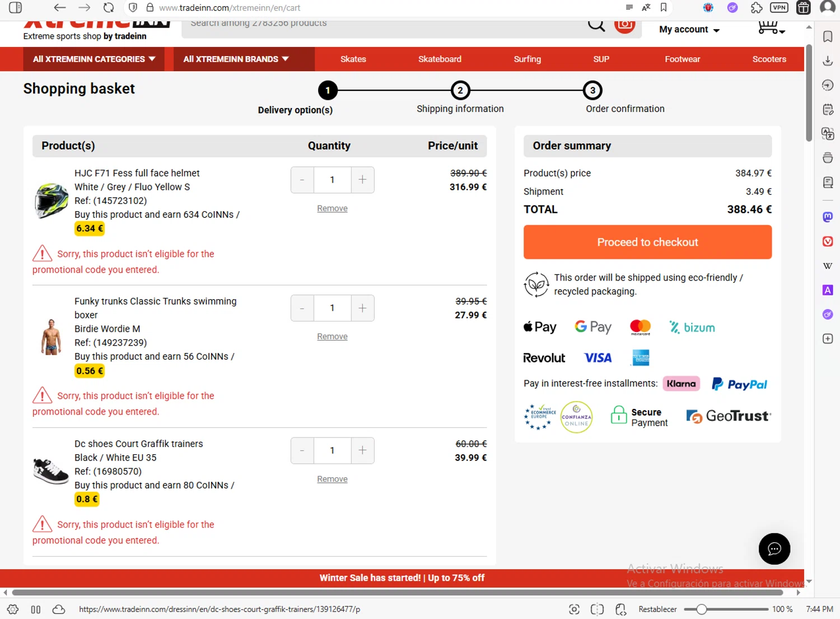Click the HJC helmet thumbnail
Screen dimensions: 840x619
pyautogui.click(x=51, y=201)
